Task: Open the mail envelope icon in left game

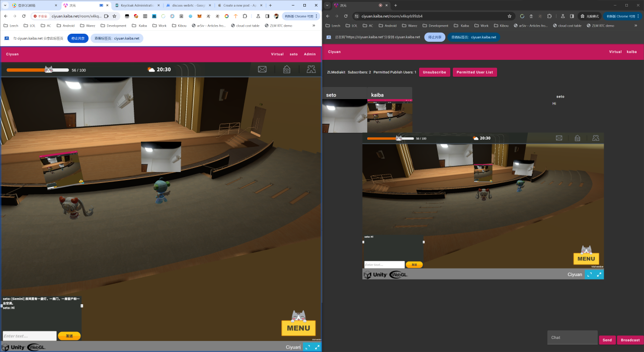Action: tap(262, 69)
